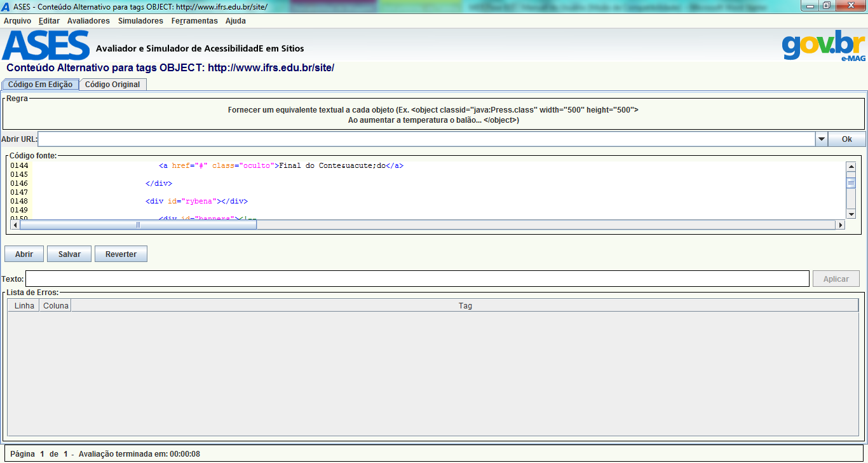
Task: Click the Abrir button
Action: (x=24, y=254)
